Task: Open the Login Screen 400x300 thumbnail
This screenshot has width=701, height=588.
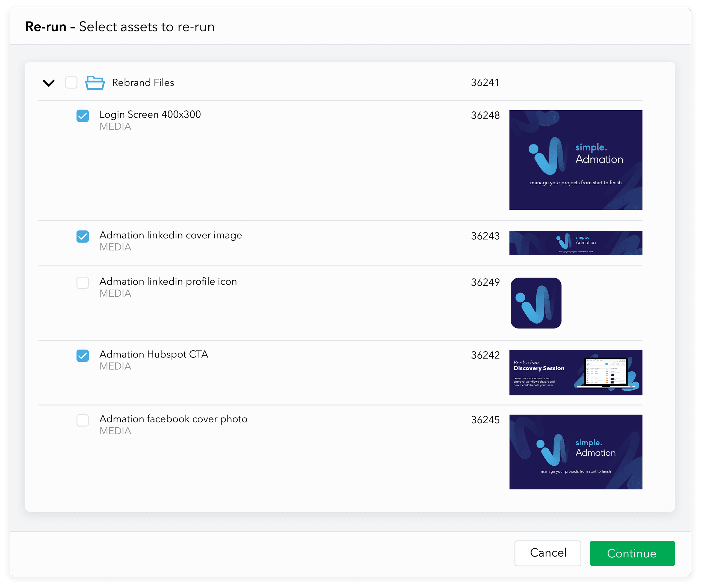Action: click(575, 160)
